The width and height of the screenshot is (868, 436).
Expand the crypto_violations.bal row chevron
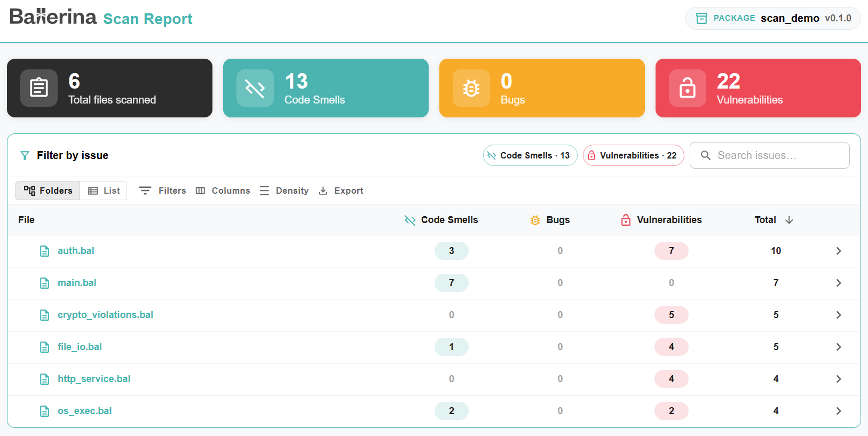(x=839, y=315)
